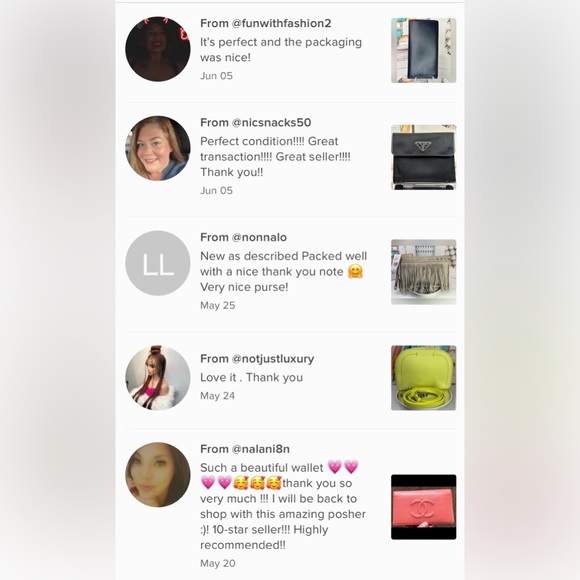Viewport: 580px width, 580px height.
Task: Tap the LL initials avatar
Action: pos(158,263)
